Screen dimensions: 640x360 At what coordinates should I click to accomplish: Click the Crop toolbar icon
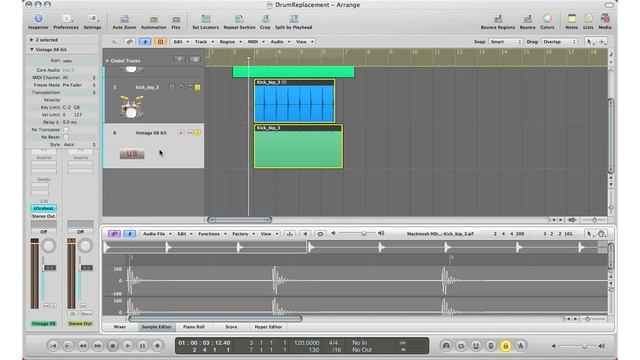click(265, 19)
